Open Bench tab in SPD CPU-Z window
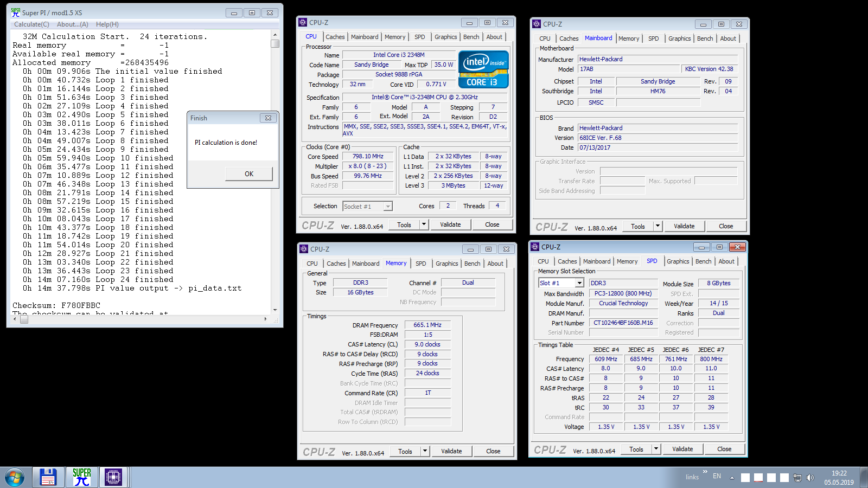Screen dimensions: 868x488 click(x=703, y=261)
